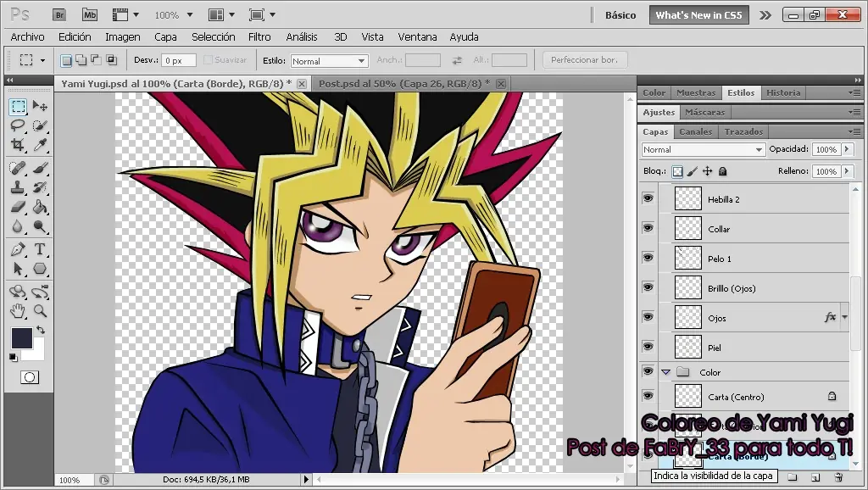The width and height of the screenshot is (868, 490).
Task: Select the Crop tool
Action: tap(19, 145)
